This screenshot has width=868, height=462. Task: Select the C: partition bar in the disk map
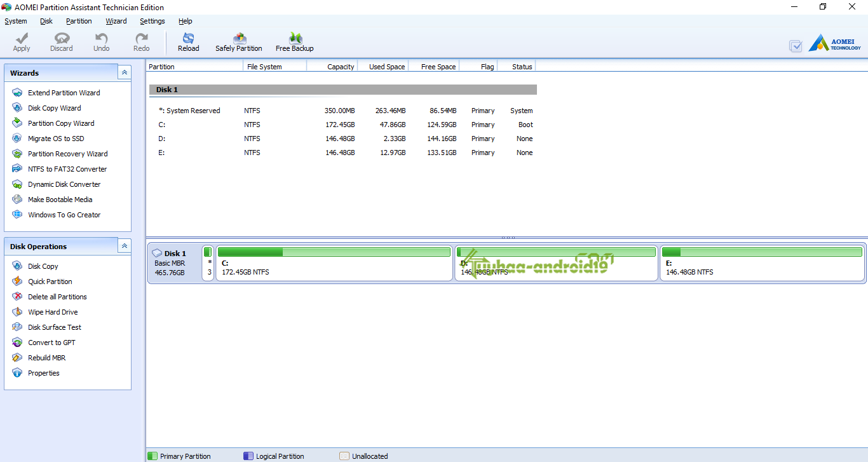[x=334, y=263]
